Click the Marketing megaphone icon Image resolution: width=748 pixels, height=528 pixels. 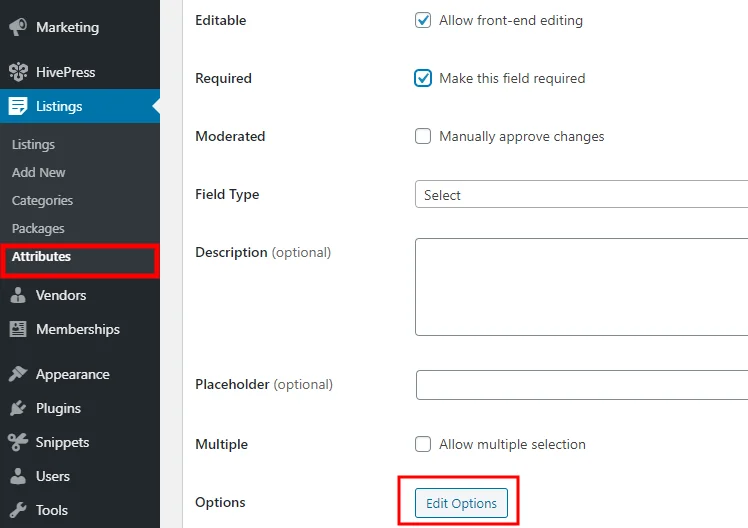pyautogui.click(x=18, y=27)
